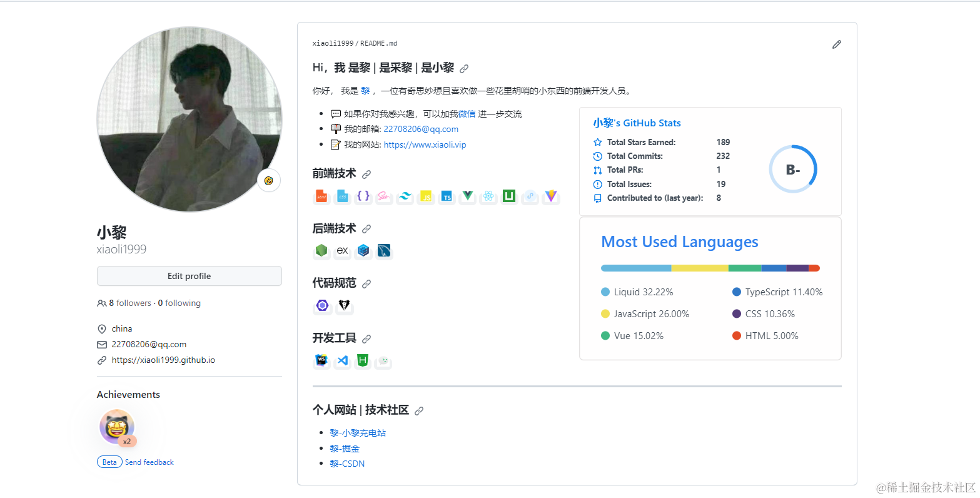Click the Vue logo badge

tap(467, 196)
